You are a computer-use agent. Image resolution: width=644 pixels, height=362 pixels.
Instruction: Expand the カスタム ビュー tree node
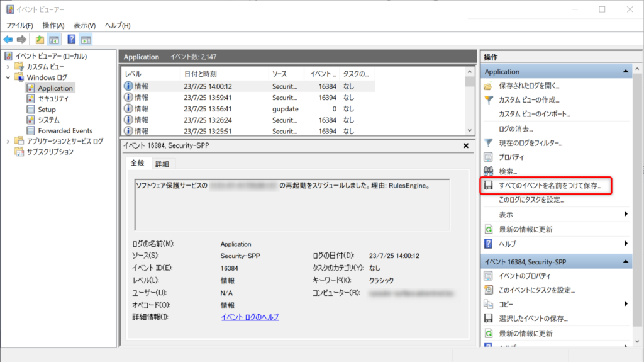pyautogui.click(x=8, y=67)
